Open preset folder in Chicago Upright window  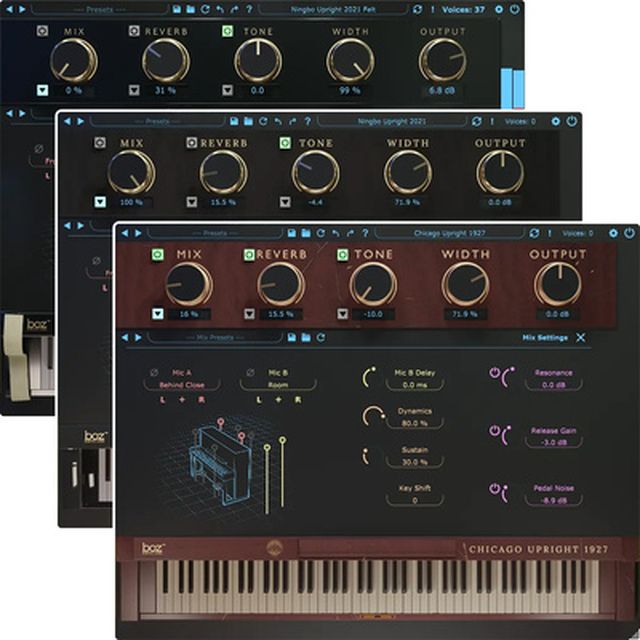(x=306, y=233)
